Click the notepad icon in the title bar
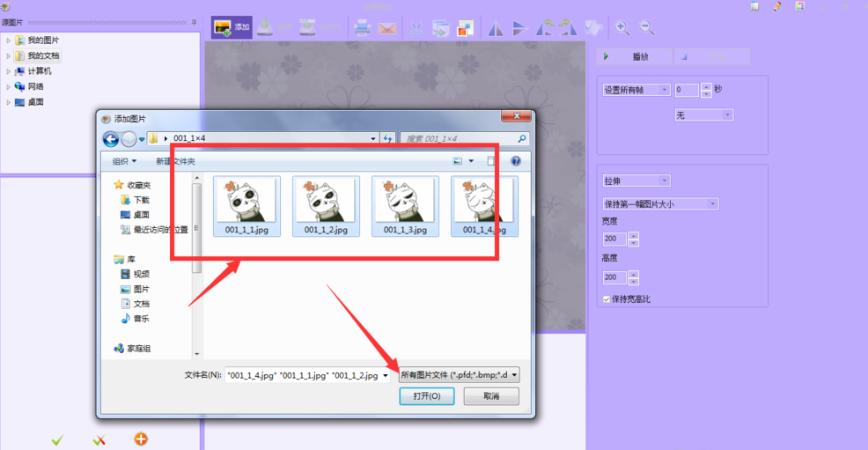 (754, 6)
